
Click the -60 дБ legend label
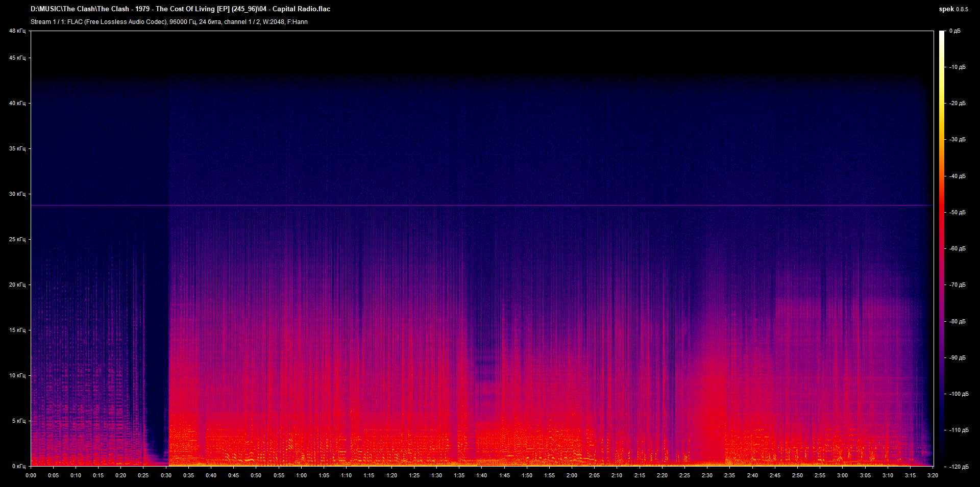point(957,248)
